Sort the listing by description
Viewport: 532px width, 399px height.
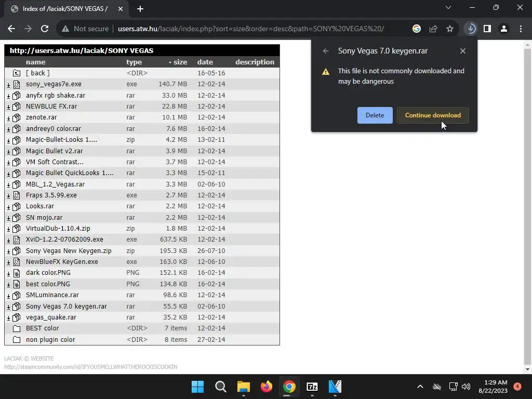tap(255, 62)
